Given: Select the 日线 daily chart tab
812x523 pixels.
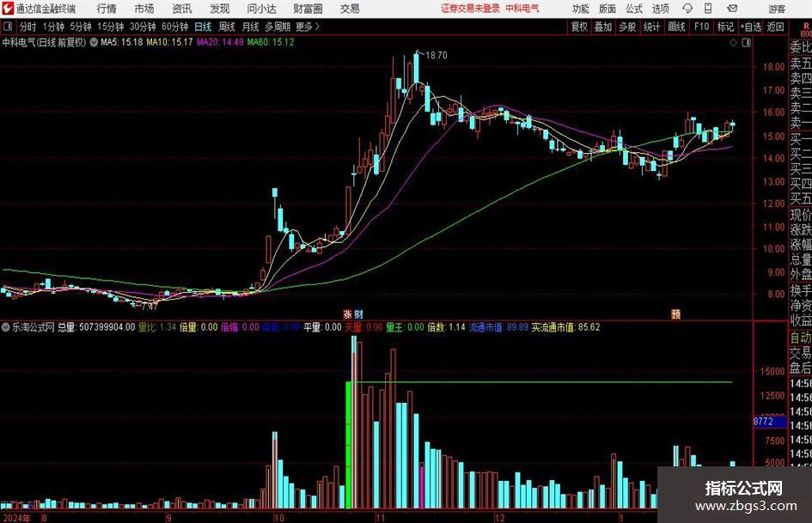Looking at the screenshot, I should pyautogui.click(x=203, y=27).
